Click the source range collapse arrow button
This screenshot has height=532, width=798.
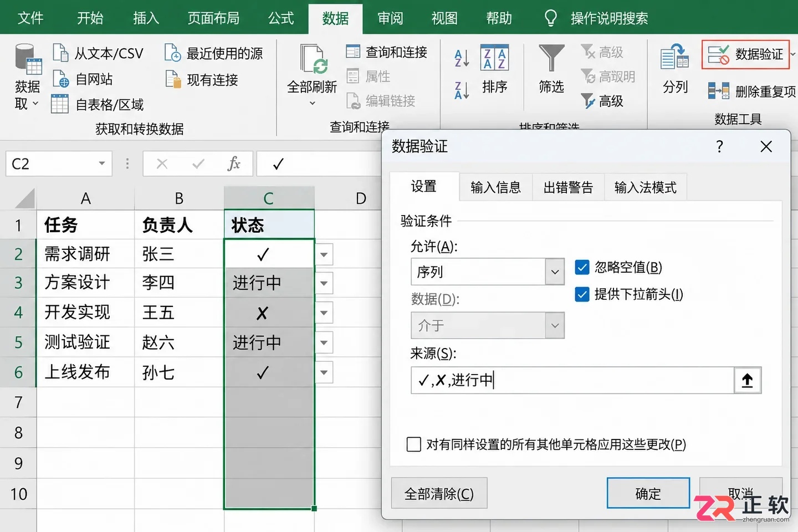coord(748,380)
